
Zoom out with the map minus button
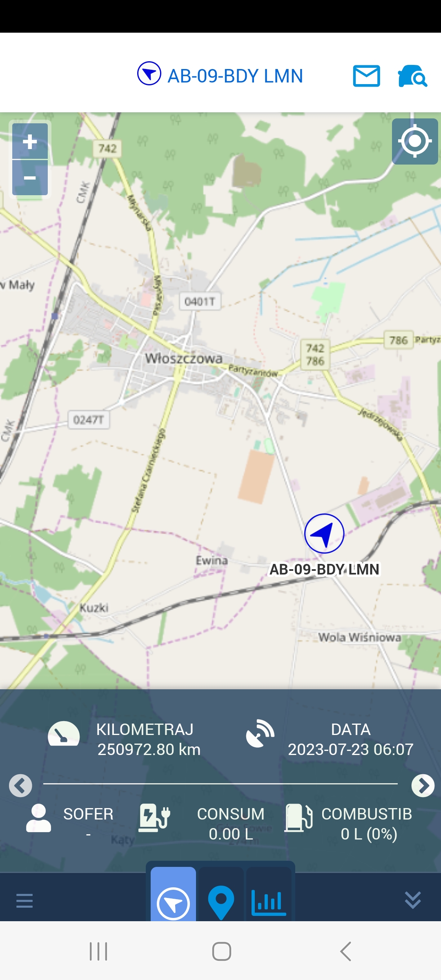point(30,178)
